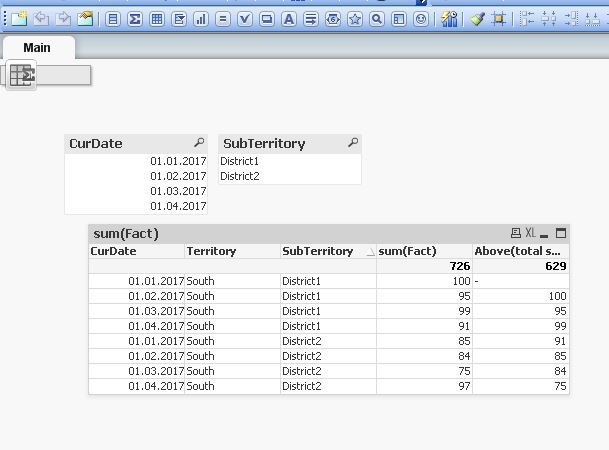Click the Create Current Selections Box checkmark icon
Image resolution: width=609 pixels, height=450 pixels.
245,19
